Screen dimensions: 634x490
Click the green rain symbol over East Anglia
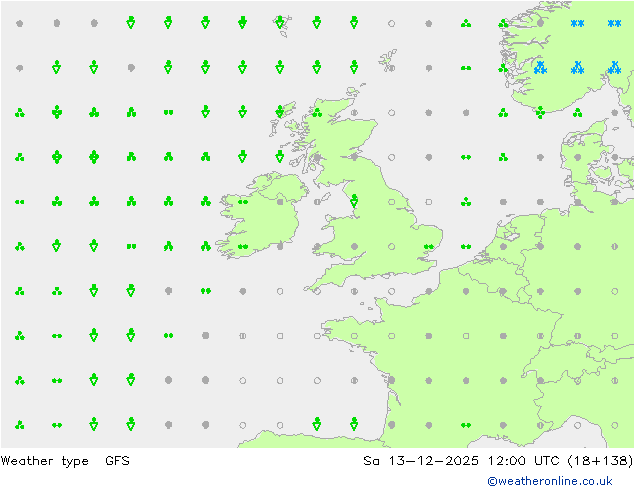429,246
